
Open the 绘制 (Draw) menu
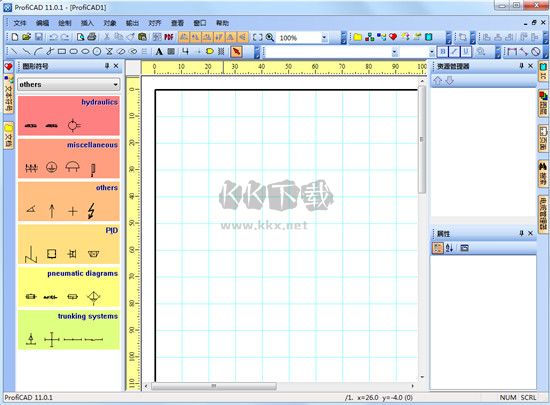coord(65,23)
